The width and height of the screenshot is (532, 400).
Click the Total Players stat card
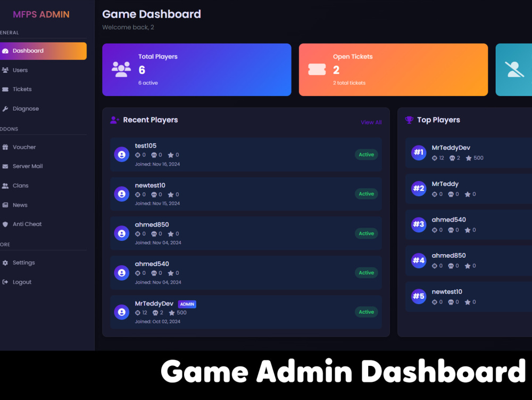[197, 70]
